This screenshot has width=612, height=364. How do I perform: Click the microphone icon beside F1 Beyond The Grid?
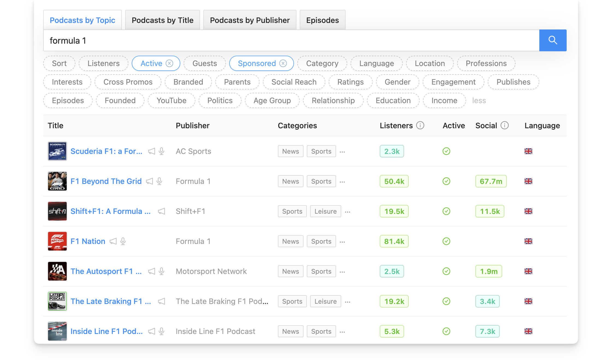(x=160, y=181)
